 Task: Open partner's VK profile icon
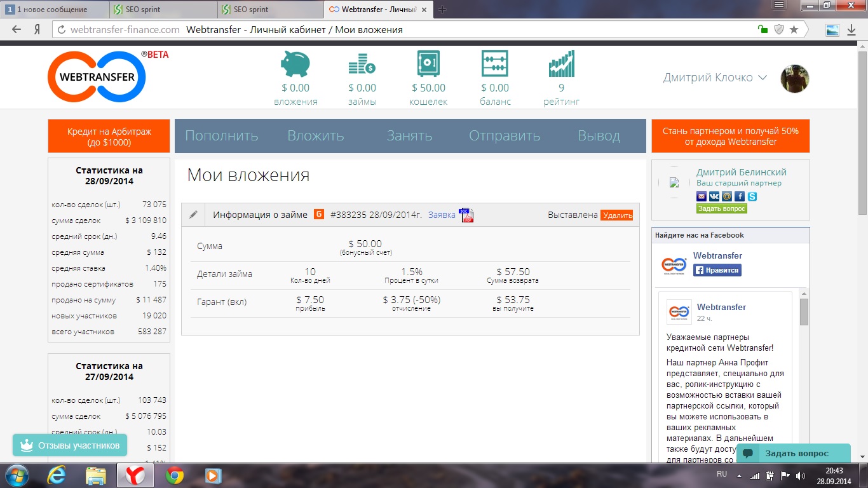click(x=714, y=196)
